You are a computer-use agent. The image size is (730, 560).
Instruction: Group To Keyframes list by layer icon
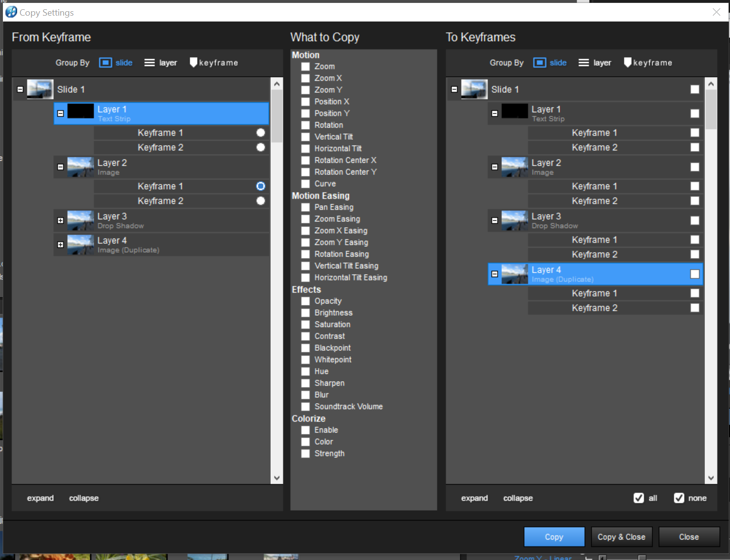point(584,63)
